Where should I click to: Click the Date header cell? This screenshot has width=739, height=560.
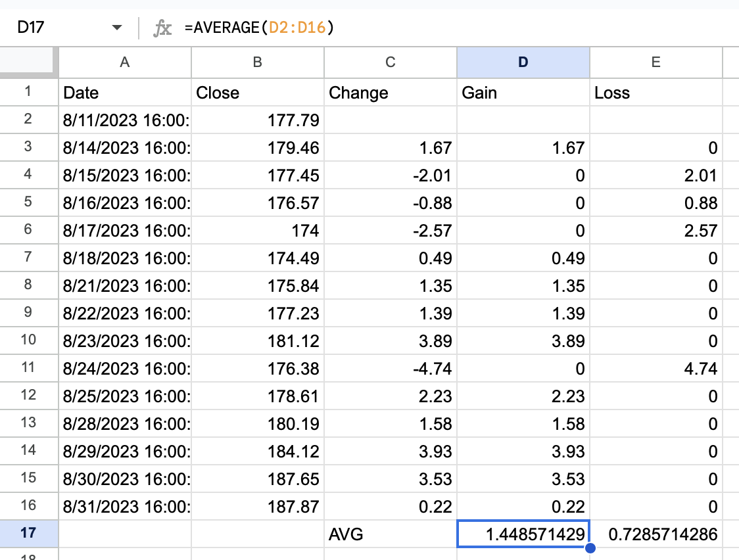125,92
